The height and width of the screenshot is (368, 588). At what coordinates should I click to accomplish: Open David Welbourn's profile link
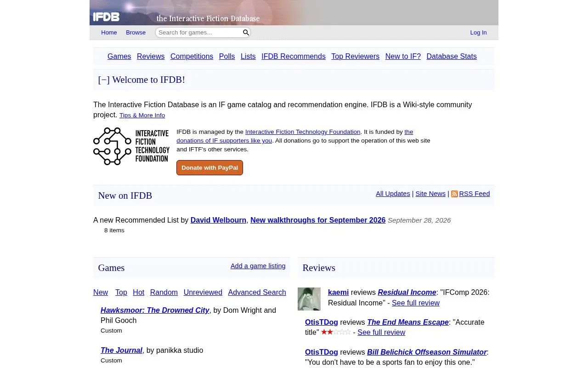218,220
